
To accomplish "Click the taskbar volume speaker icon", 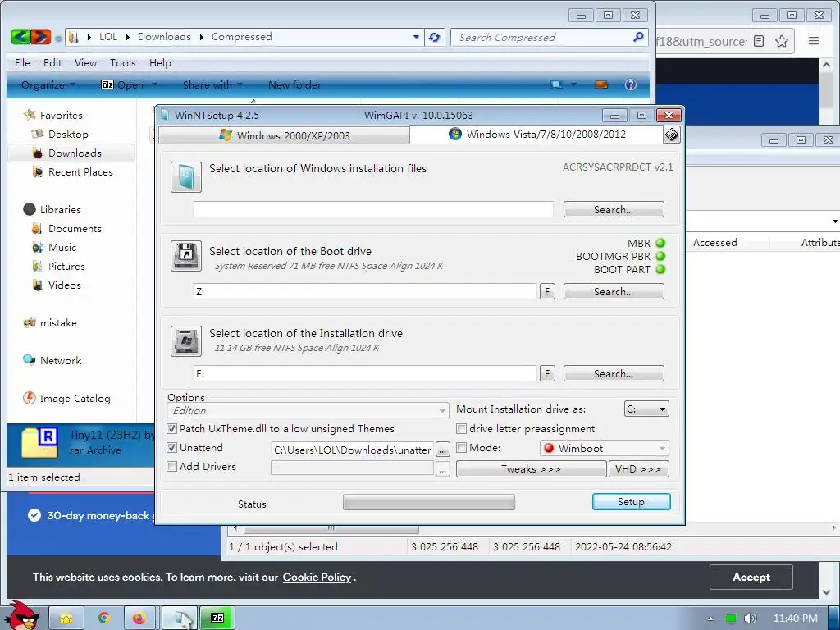I will point(751,619).
